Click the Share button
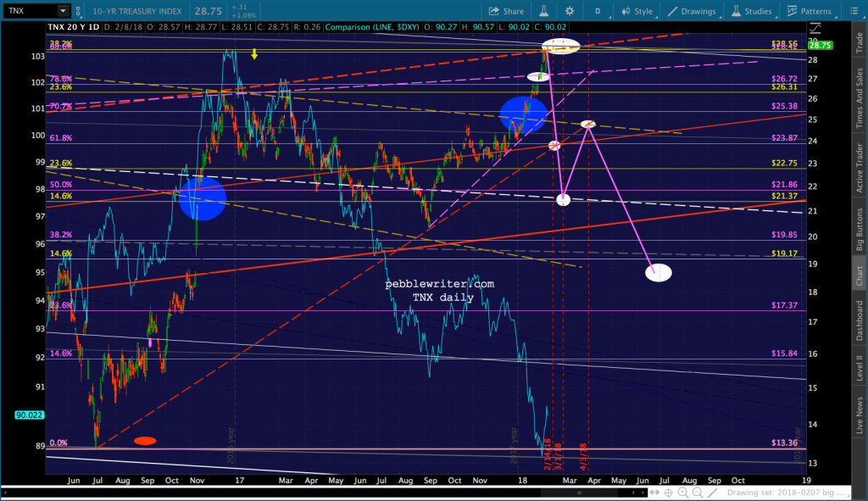868x501 pixels. [506, 11]
